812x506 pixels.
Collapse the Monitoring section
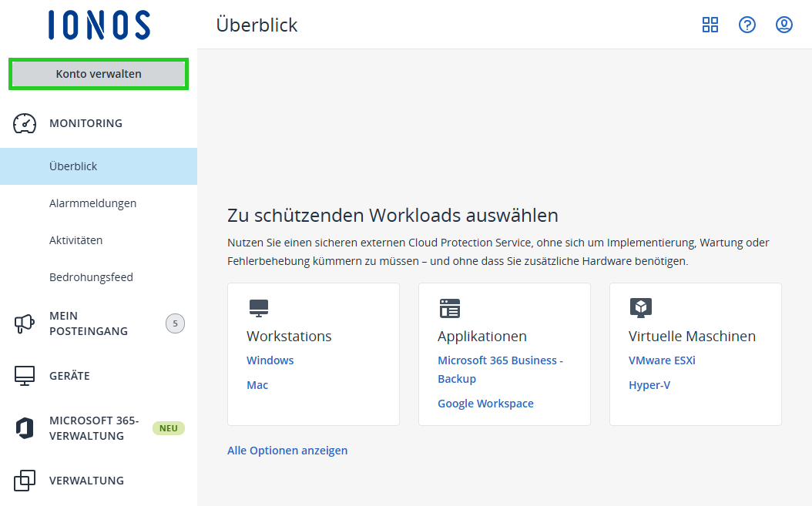click(86, 122)
